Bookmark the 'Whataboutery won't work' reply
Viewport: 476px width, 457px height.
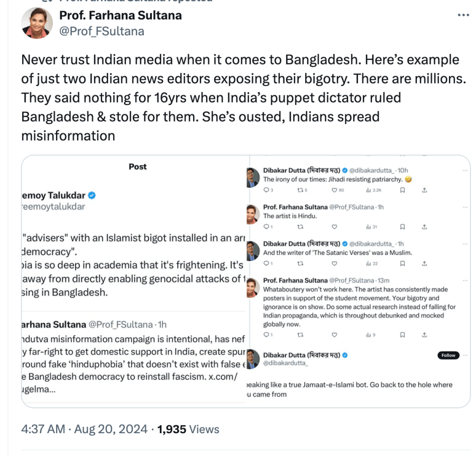402,334
